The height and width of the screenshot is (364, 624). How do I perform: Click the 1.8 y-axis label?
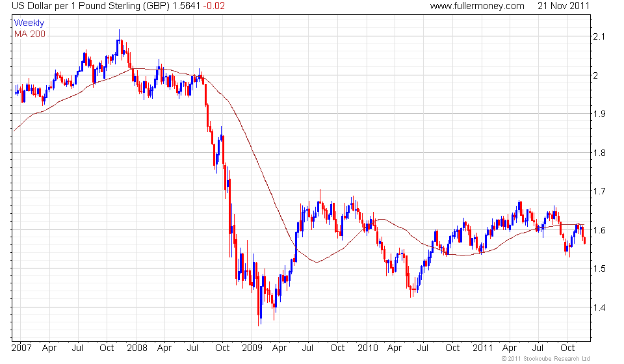pos(599,153)
